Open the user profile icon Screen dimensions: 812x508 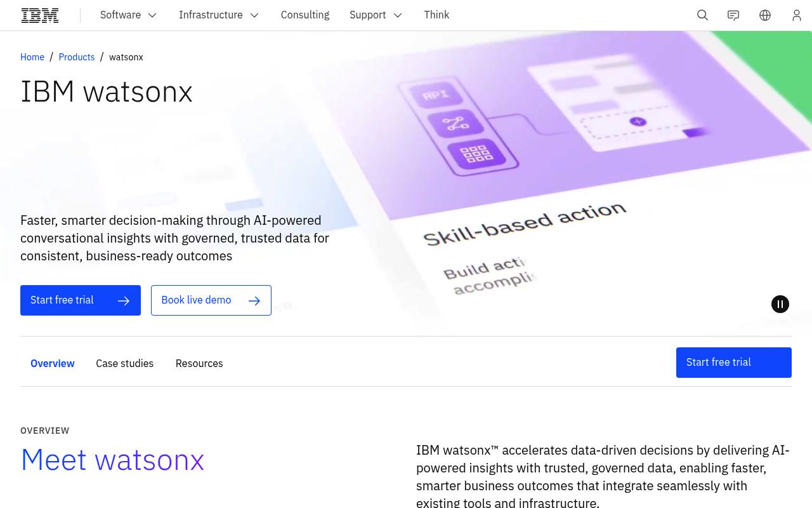point(797,15)
